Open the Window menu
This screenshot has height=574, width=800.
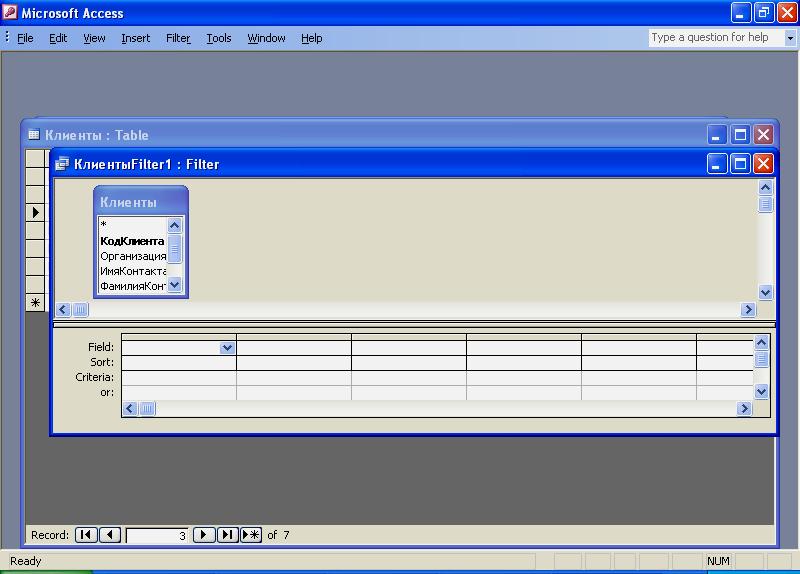(x=266, y=38)
